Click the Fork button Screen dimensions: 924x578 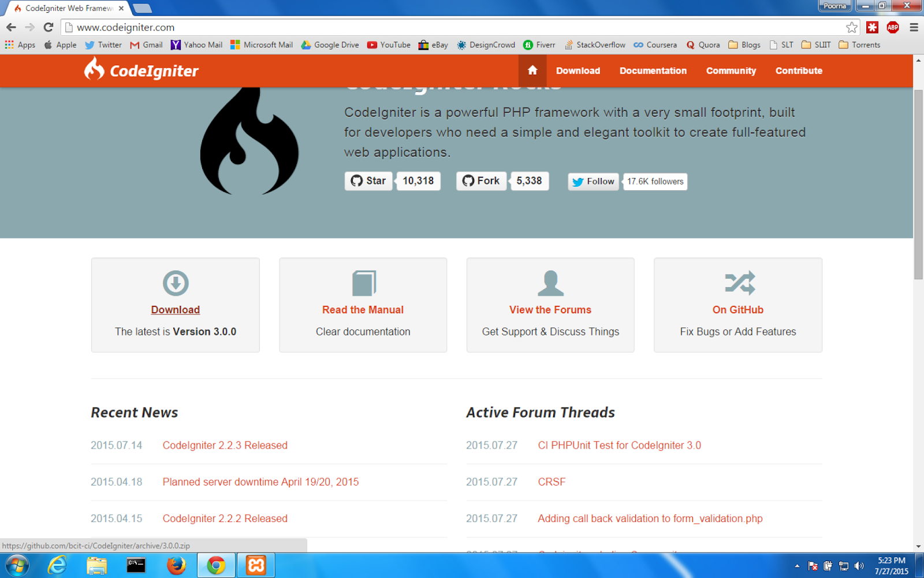480,180
